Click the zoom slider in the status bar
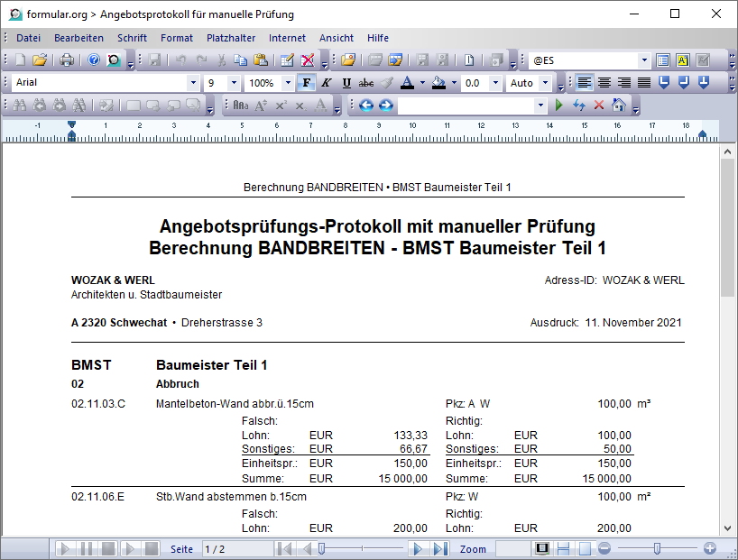 coord(657,548)
